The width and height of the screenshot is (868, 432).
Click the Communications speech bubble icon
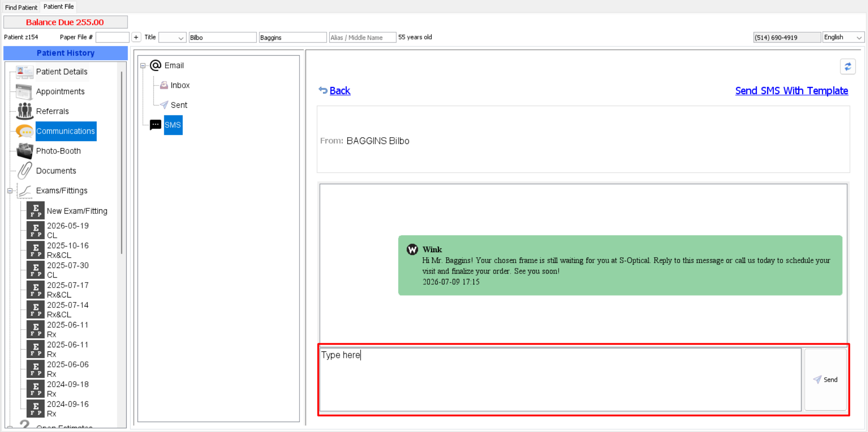pyautogui.click(x=24, y=131)
